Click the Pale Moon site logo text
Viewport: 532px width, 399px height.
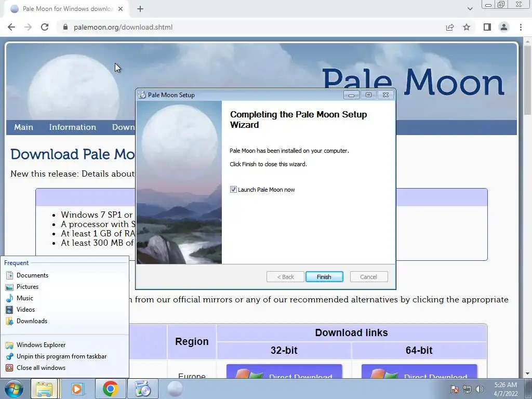(413, 82)
